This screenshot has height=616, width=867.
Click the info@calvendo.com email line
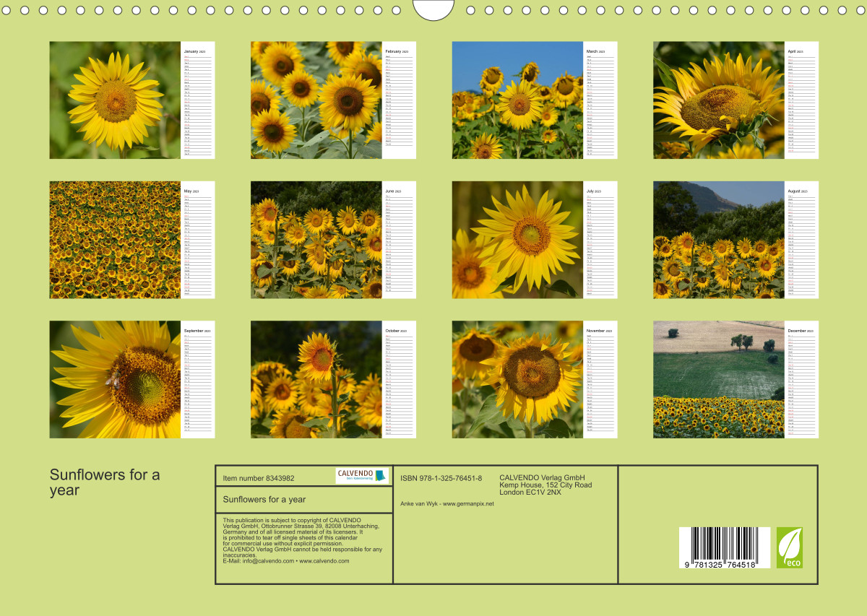click(286, 561)
